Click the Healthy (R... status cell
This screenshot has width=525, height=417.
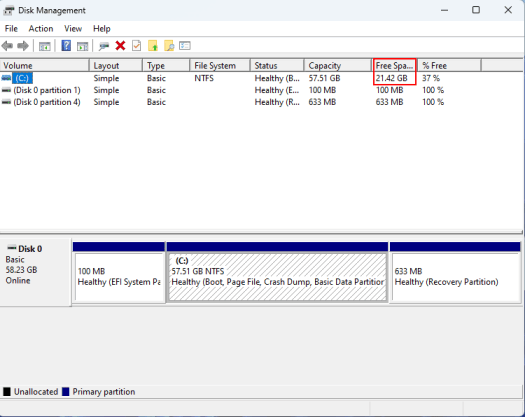(277, 102)
